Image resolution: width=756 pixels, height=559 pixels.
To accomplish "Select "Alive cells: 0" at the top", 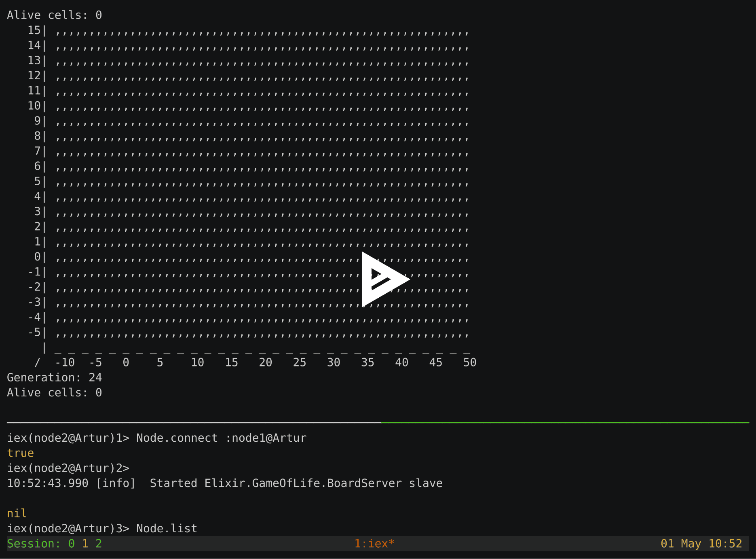I will click(x=55, y=15).
